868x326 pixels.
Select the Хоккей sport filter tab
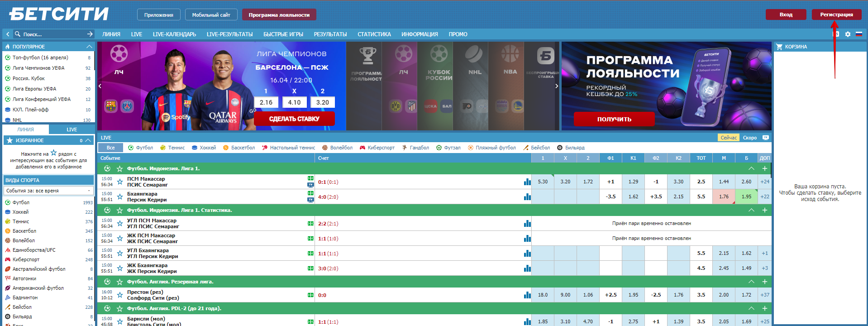(204, 148)
